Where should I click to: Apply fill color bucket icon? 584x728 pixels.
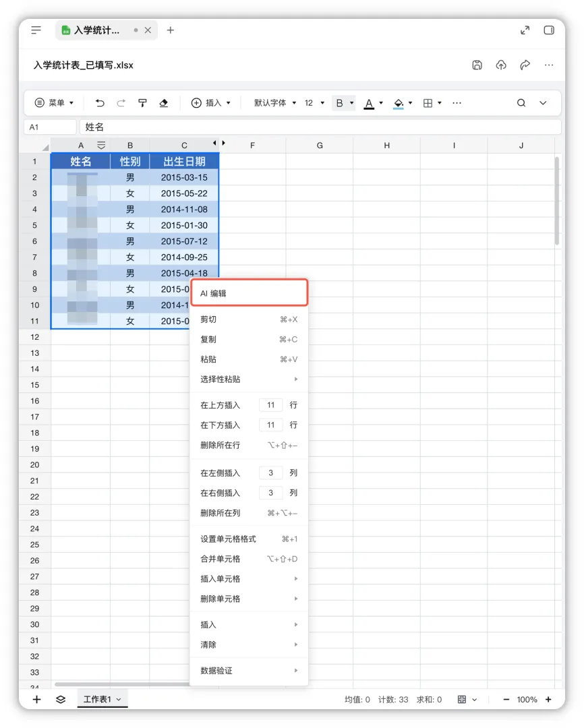(x=399, y=104)
